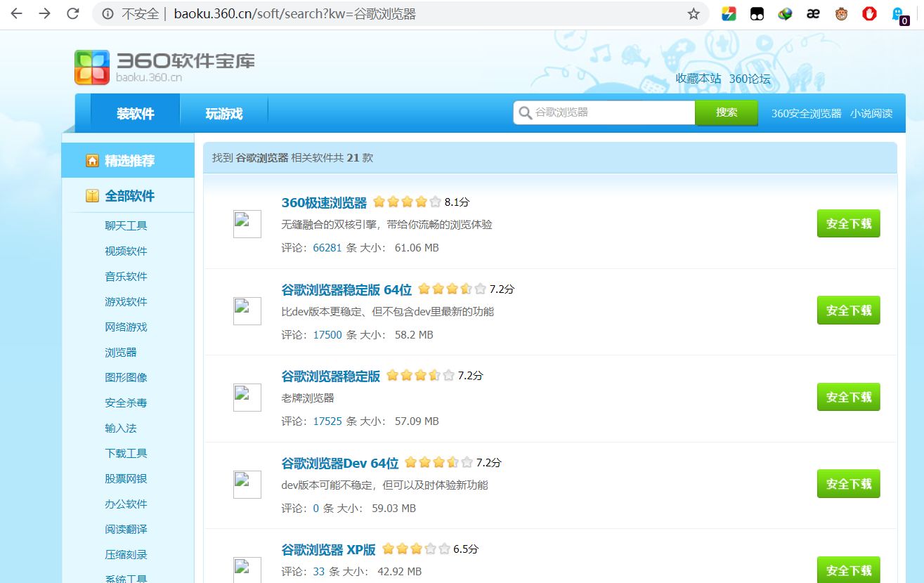Viewport: 924px width, 583px height.
Task: Click the 谷歌浏览器Dev 64位 thumbnail image
Action: 247,485
